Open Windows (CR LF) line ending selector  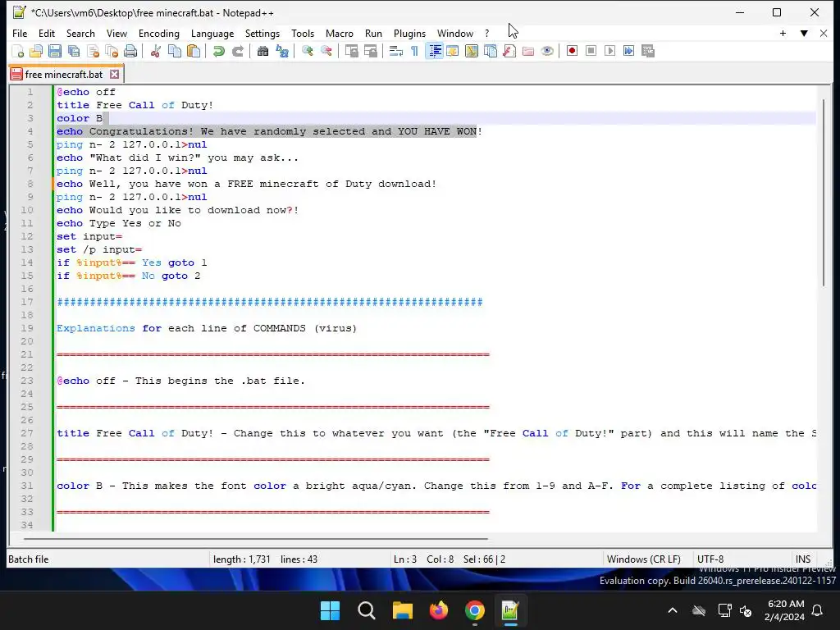(643, 559)
